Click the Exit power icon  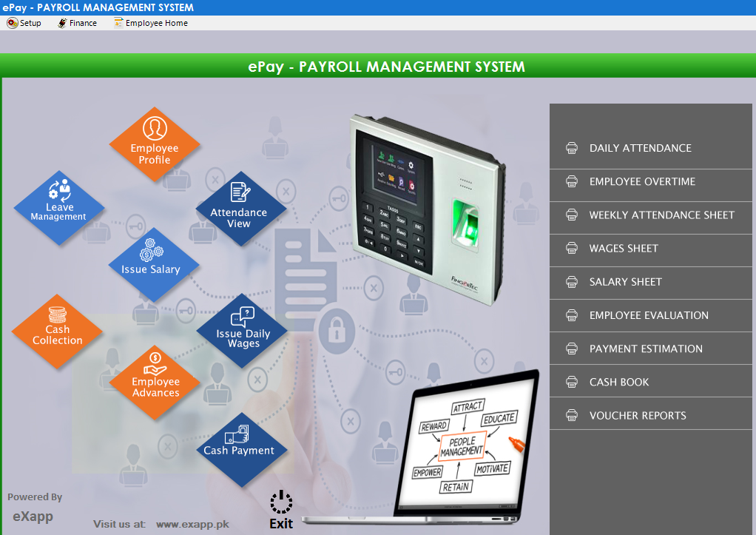pyautogui.click(x=281, y=503)
